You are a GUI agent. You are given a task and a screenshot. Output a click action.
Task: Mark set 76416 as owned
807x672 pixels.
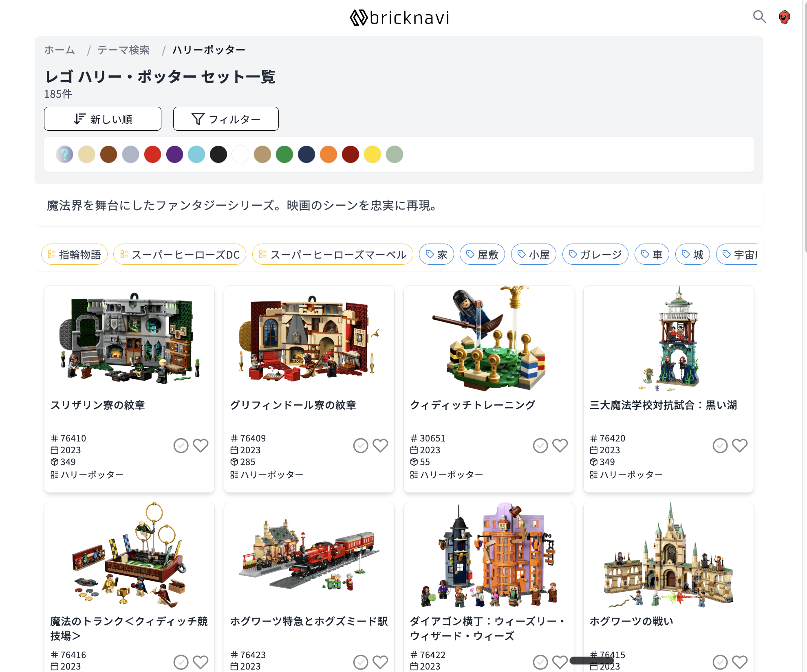[181, 662]
